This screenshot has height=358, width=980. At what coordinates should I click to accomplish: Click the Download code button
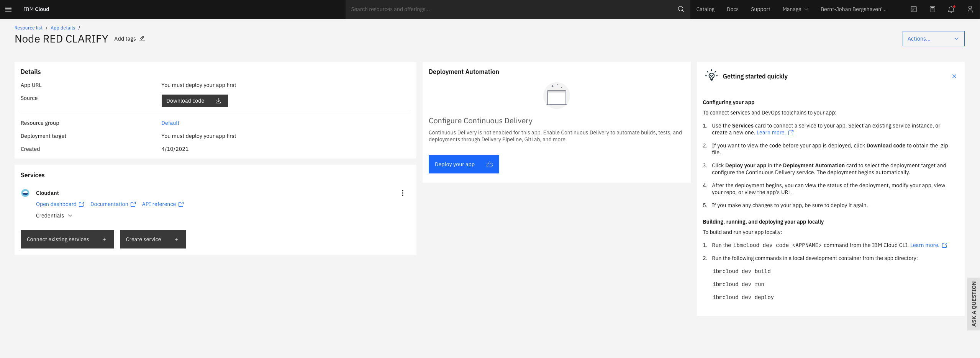tap(195, 101)
